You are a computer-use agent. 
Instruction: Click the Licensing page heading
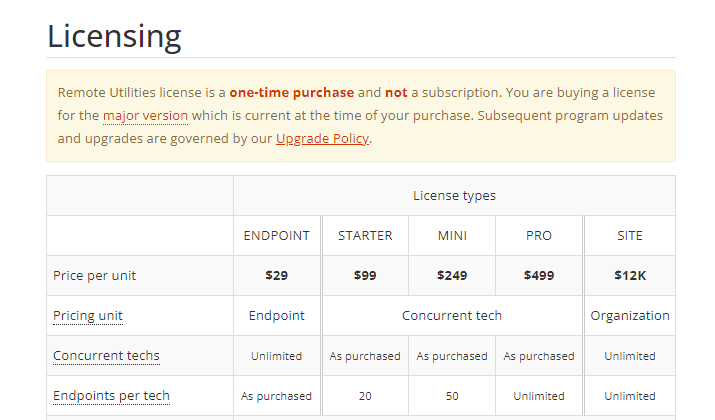click(114, 36)
